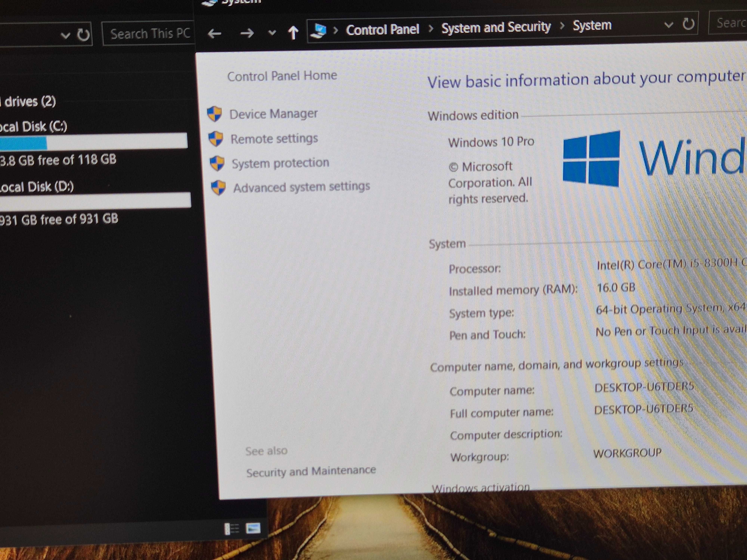
Task: Go up one level in System window
Action: [293, 32]
